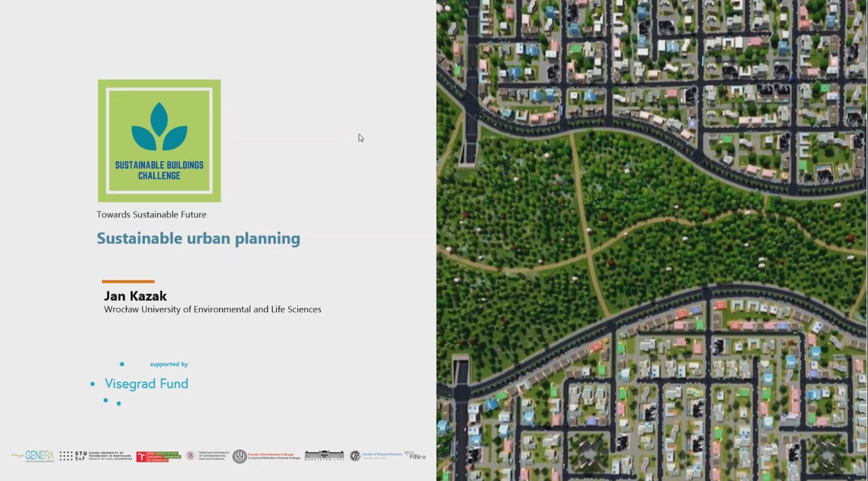Click the red Brno University of Technology logo
The height and width of the screenshot is (481, 868).
tap(158, 456)
